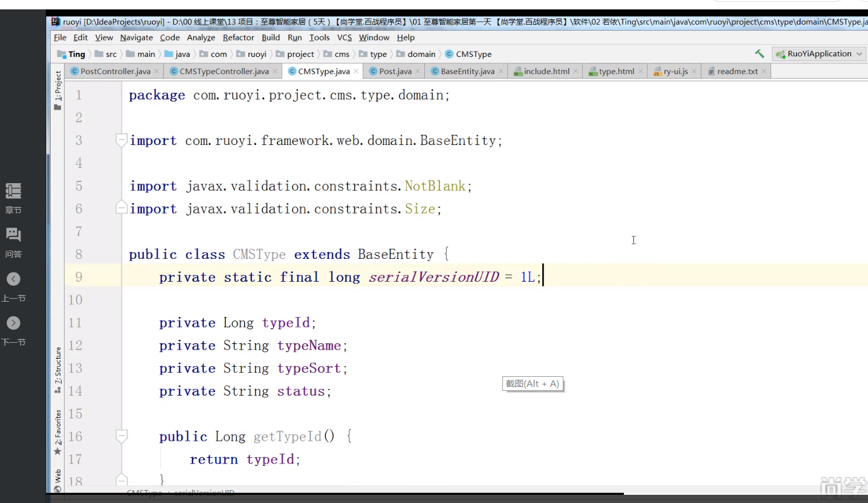Close the Post.java tab

coord(418,72)
